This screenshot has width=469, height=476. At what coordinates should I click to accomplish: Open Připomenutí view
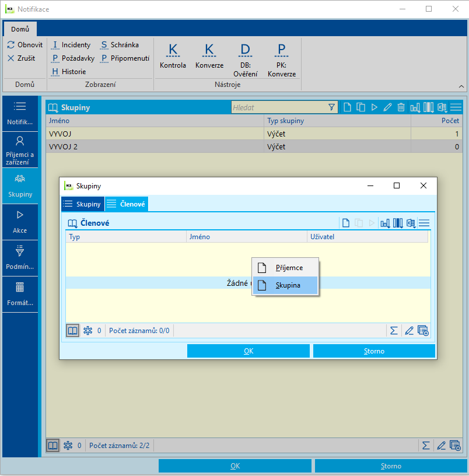click(125, 58)
